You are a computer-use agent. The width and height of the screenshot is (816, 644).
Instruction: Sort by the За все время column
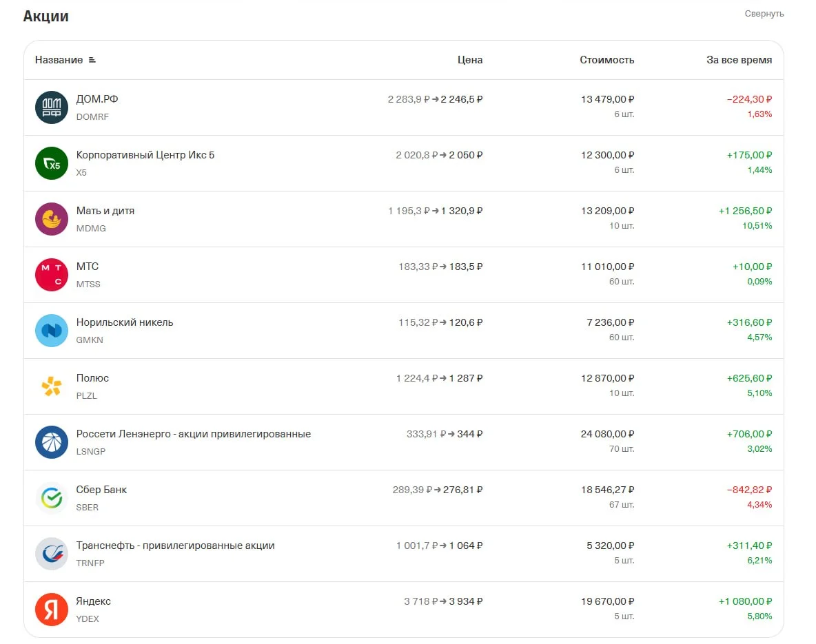coord(739,60)
